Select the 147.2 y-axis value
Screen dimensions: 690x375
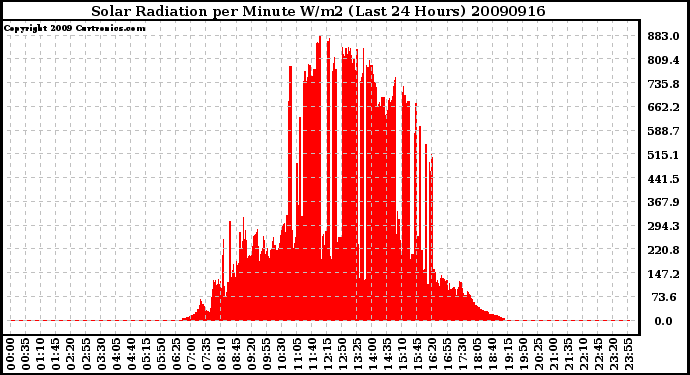(x=664, y=273)
